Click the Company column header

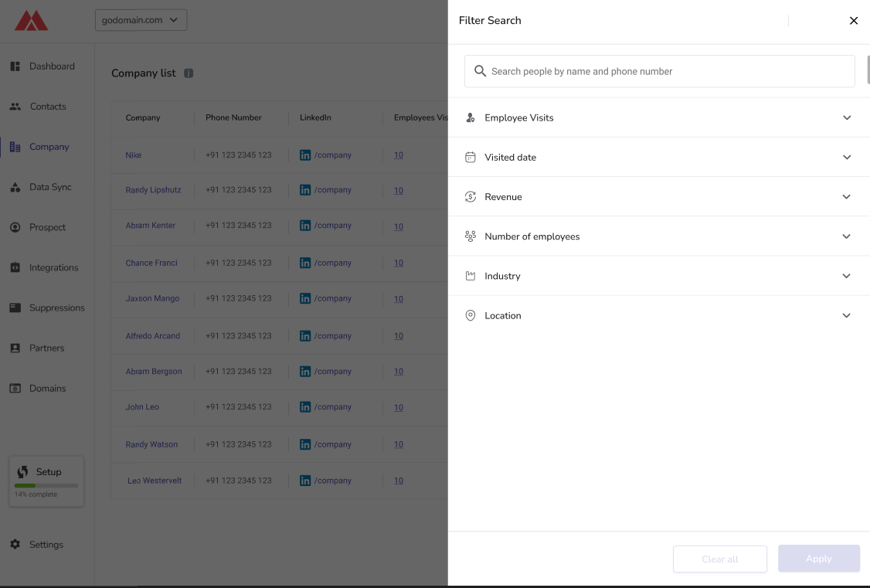[143, 117]
